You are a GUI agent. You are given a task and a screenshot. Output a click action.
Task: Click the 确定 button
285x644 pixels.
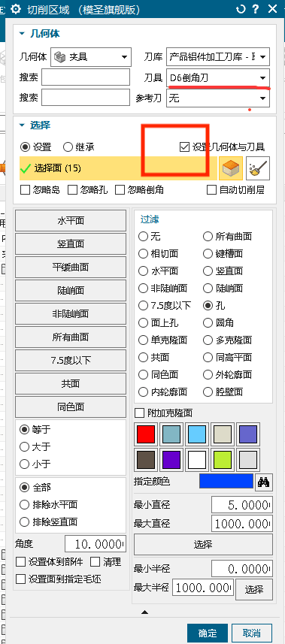(208, 633)
